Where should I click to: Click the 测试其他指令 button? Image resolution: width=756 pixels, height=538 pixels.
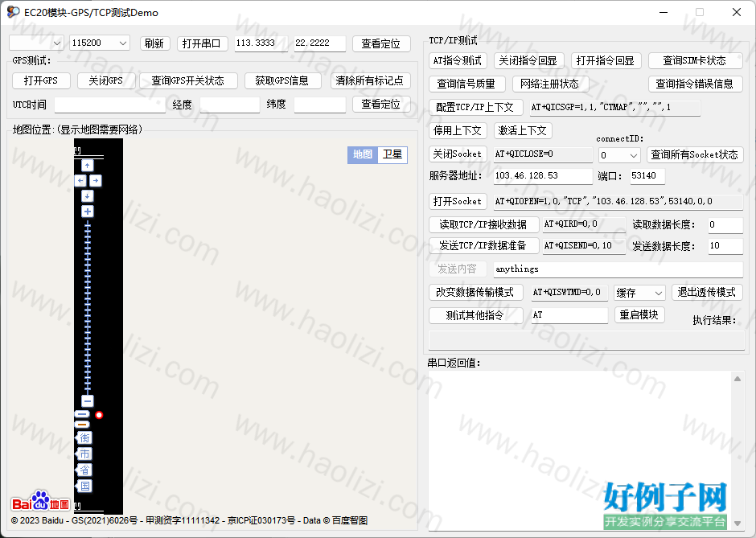tap(475, 315)
